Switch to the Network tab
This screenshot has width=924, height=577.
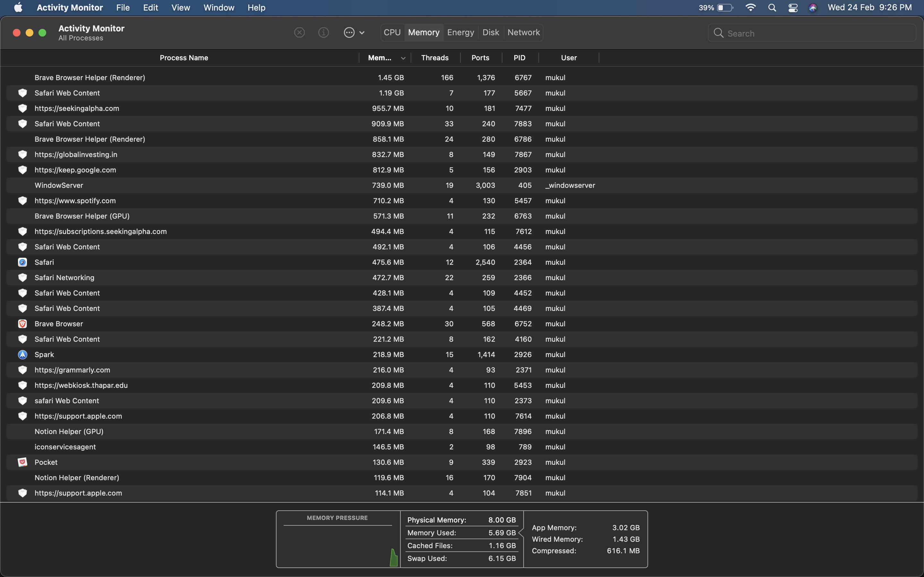pos(524,32)
